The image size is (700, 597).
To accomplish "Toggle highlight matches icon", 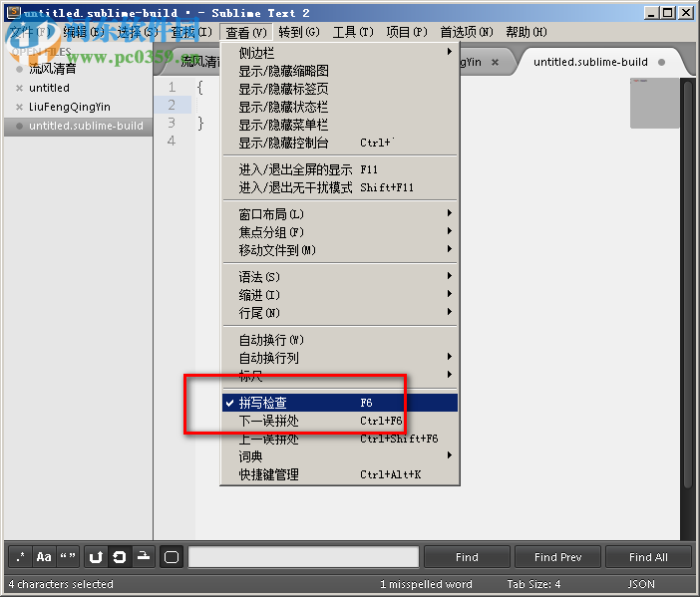I will [x=172, y=557].
